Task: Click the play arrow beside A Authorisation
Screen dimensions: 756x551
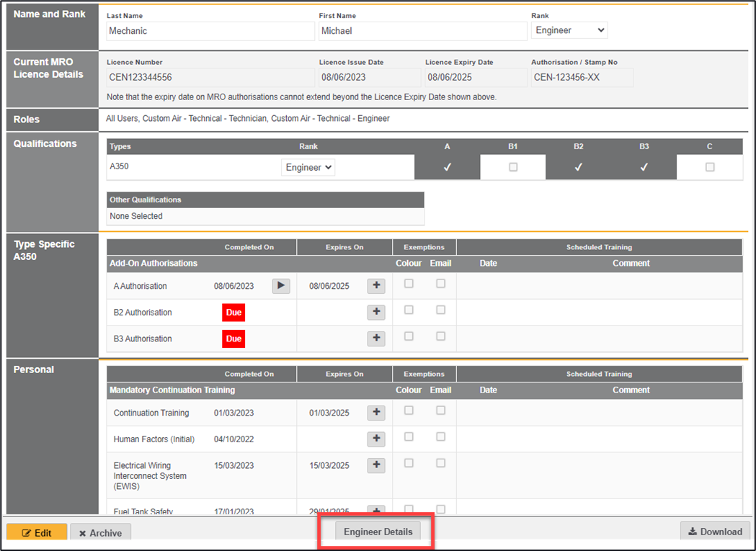Action: [x=281, y=286]
